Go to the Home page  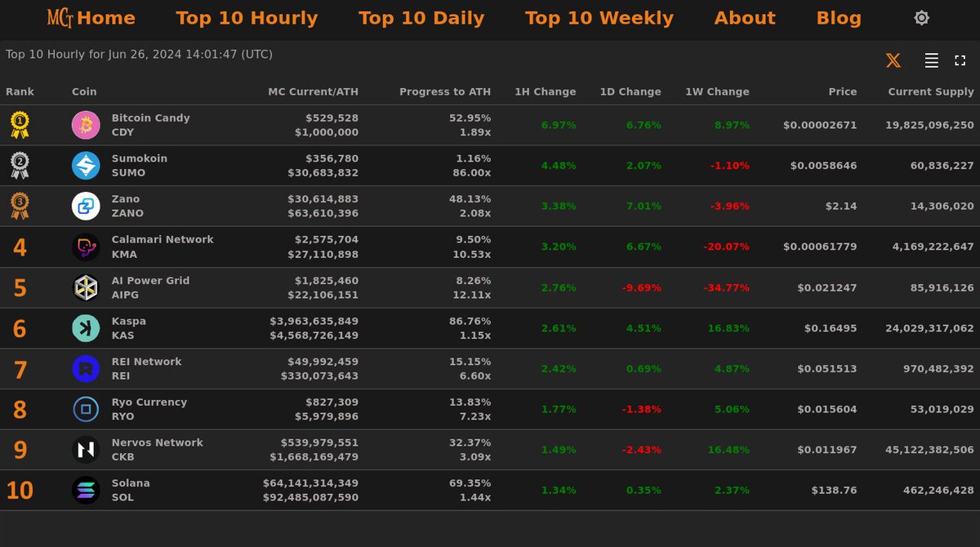click(106, 18)
